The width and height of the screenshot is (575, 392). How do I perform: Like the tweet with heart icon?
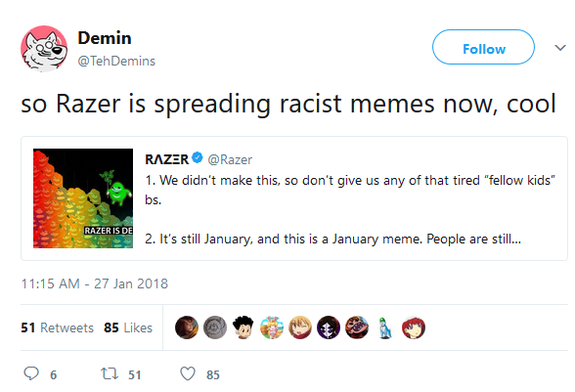[x=188, y=373]
